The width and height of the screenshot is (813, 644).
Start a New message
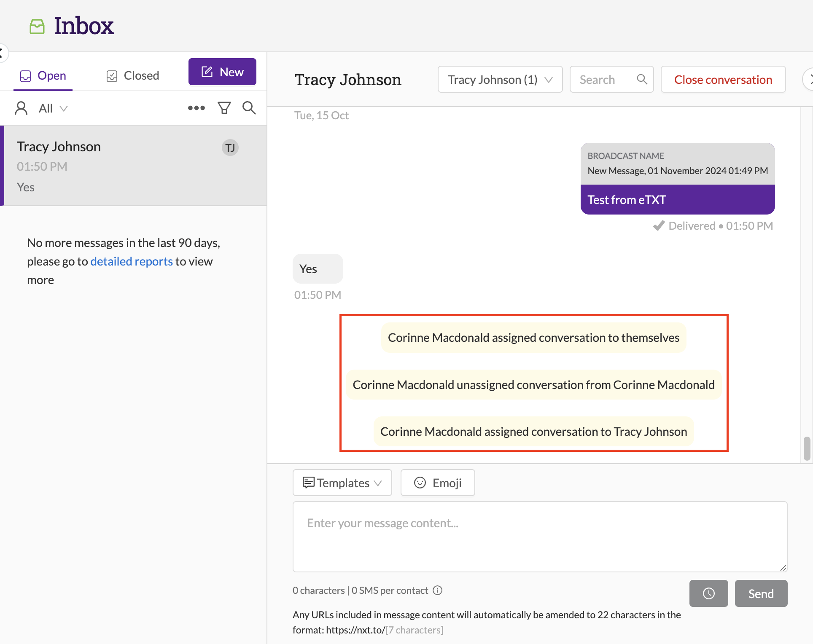point(222,72)
